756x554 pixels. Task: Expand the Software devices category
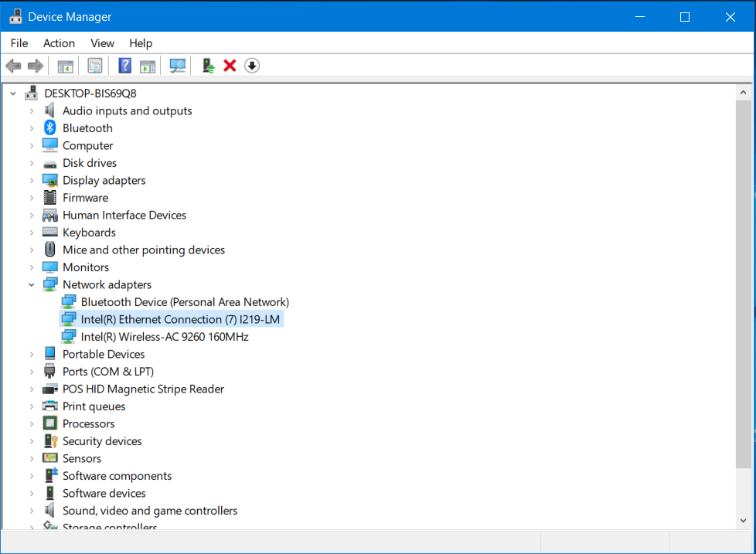32,493
